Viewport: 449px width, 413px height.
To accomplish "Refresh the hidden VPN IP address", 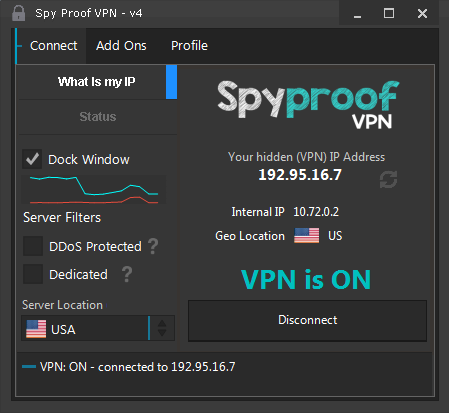I will click(388, 180).
